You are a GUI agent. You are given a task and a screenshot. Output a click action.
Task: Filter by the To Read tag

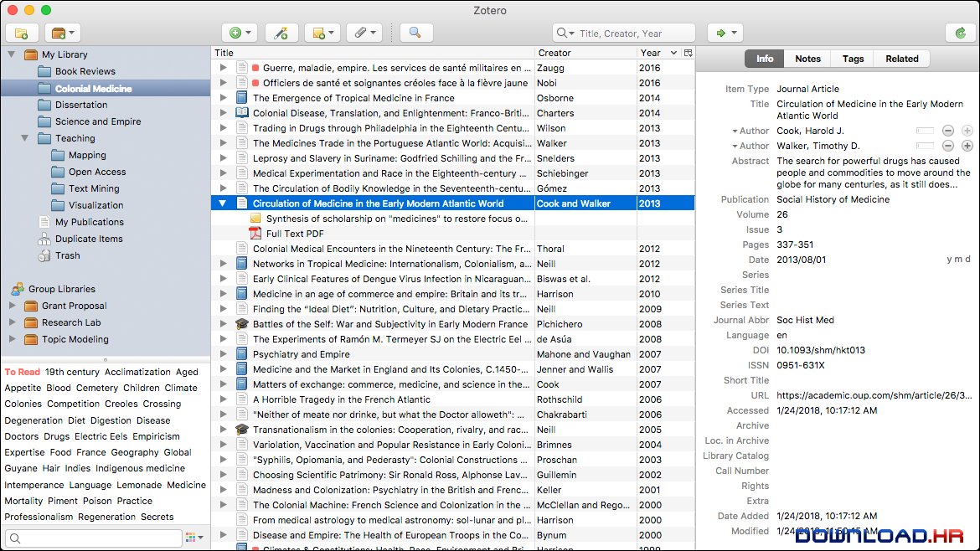[x=22, y=372]
